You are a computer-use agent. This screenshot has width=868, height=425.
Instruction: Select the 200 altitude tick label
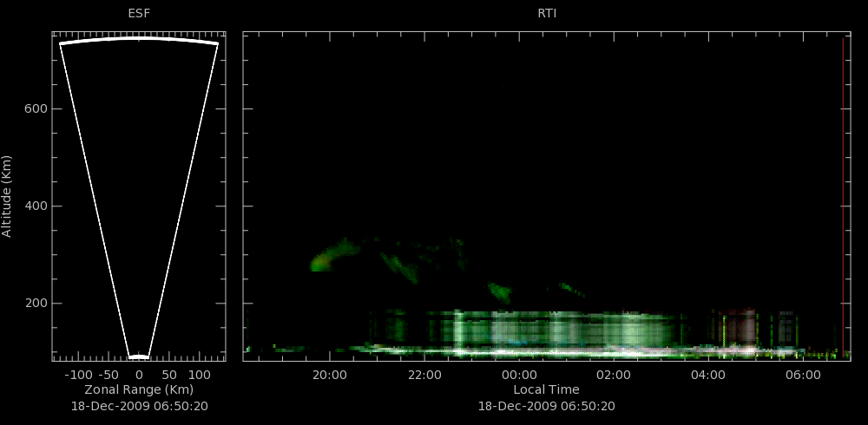point(35,304)
